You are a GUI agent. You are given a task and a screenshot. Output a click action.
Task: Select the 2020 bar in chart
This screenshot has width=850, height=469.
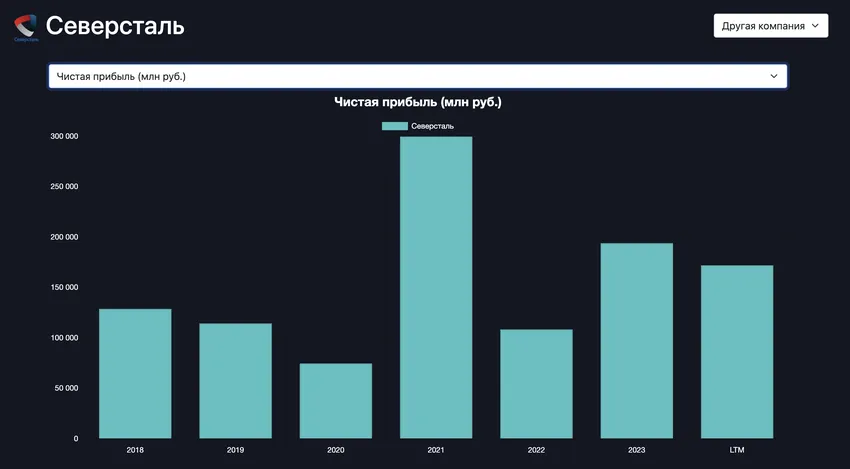(x=336, y=401)
